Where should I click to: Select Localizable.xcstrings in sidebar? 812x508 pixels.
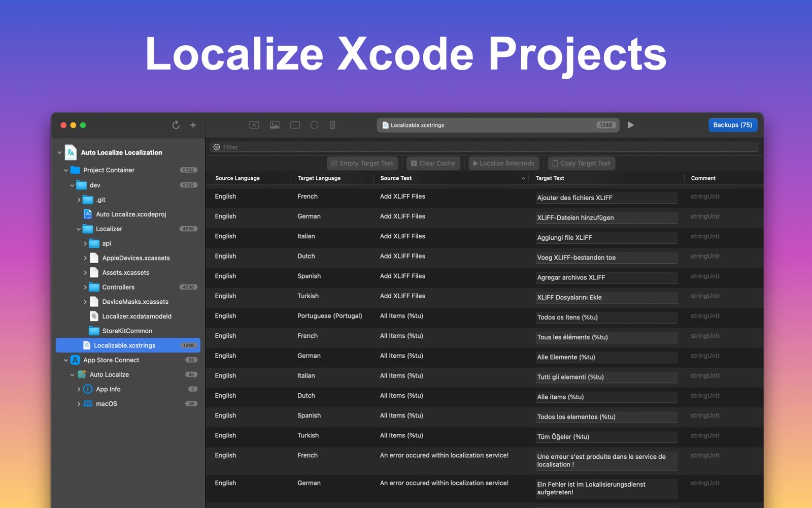click(x=128, y=345)
